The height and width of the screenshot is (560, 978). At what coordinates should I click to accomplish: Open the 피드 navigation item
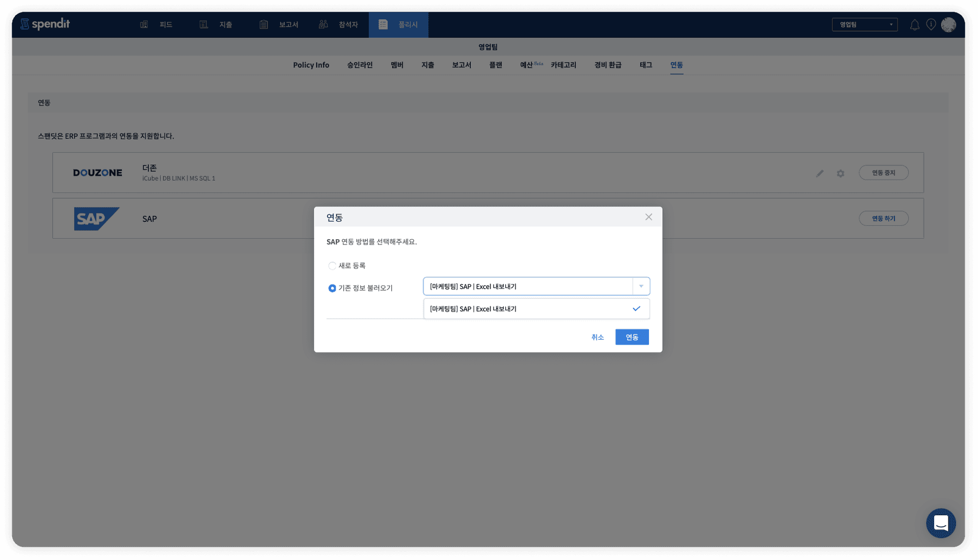pos(156,24)
